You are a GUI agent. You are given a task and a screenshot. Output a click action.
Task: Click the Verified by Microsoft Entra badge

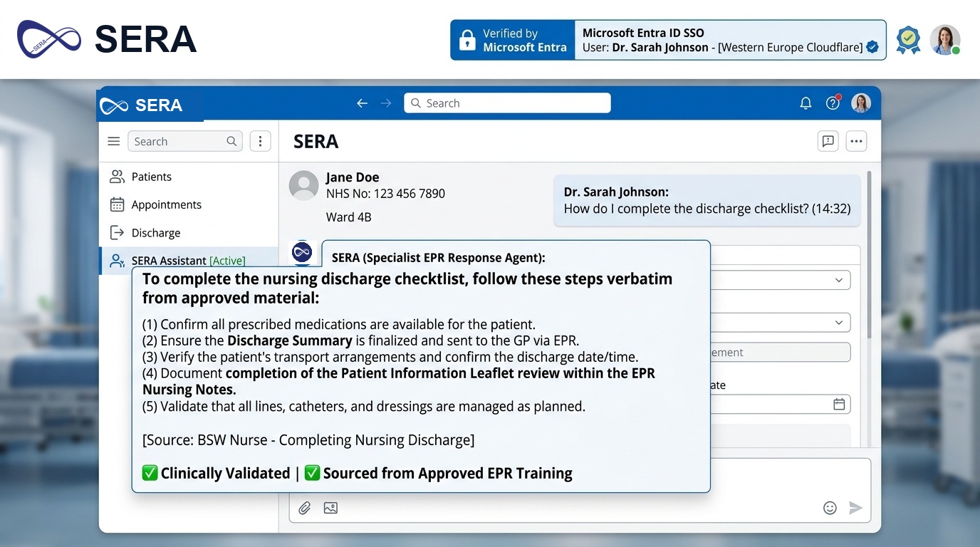[x=513, y=40]
